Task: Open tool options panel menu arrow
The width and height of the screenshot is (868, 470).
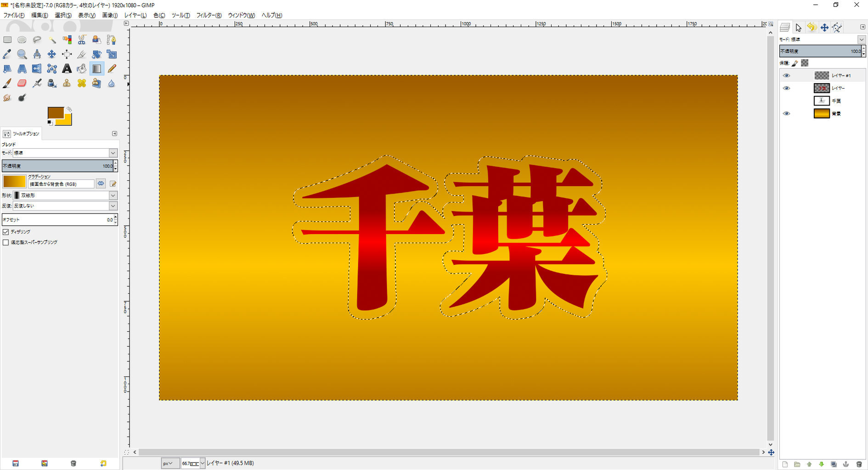Action: click(114, 134)
